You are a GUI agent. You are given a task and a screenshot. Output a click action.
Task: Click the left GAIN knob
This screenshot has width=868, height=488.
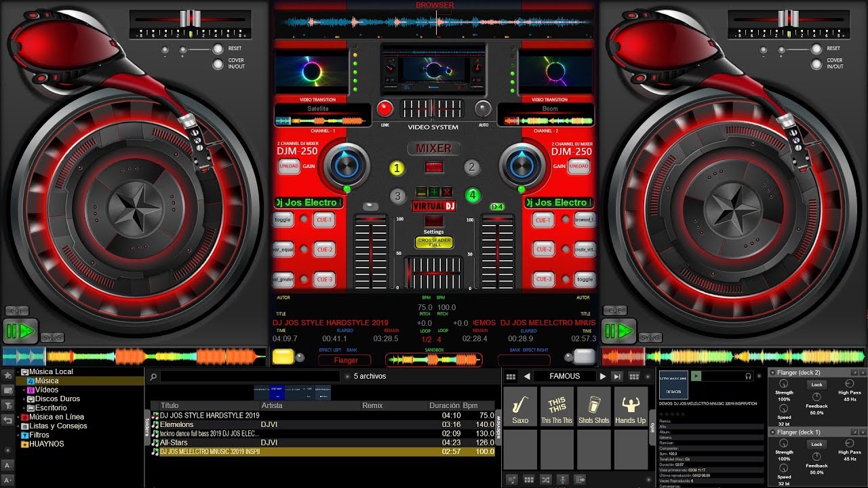pos(347,165)
